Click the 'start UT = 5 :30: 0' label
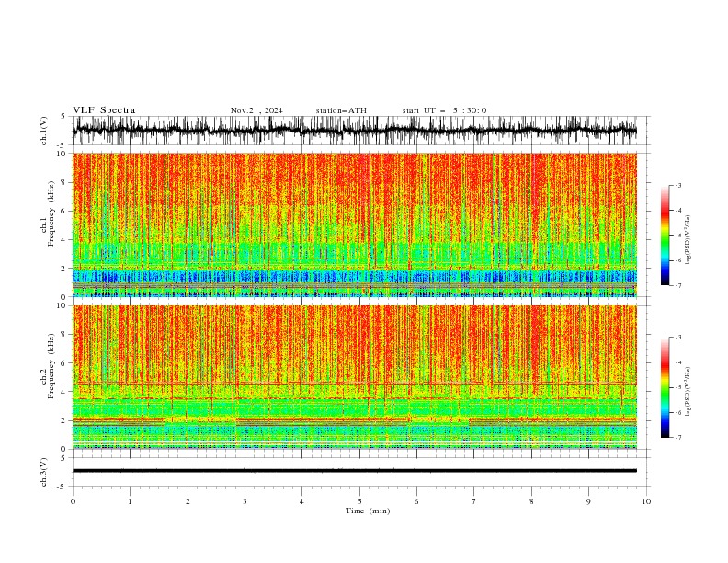 point(444,110)
